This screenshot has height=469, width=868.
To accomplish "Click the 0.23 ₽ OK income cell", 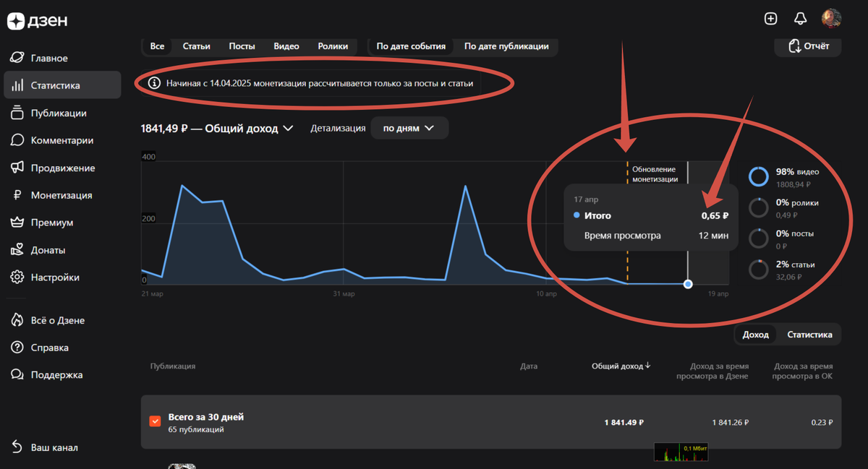I will (821, 422).
